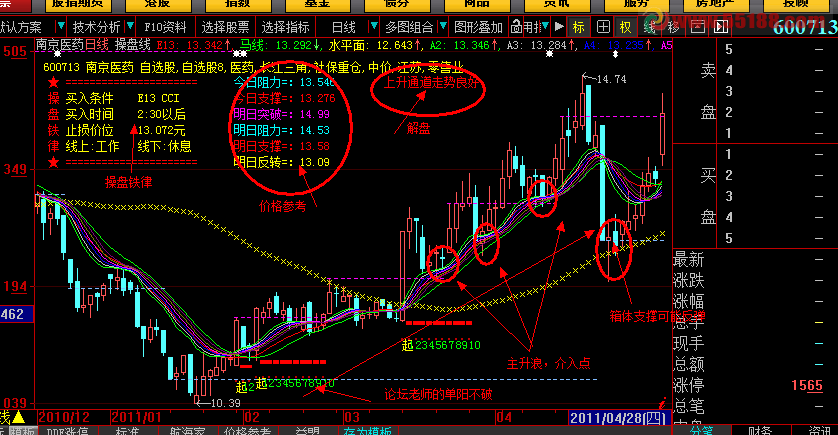
Task: Click the 最新 row in quote panel
Action: pos(750,260)
